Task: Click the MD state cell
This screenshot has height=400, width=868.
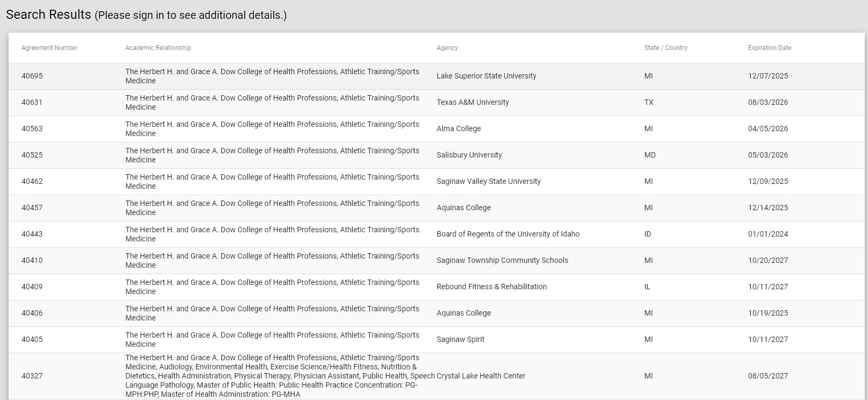Action: (650, 155)
